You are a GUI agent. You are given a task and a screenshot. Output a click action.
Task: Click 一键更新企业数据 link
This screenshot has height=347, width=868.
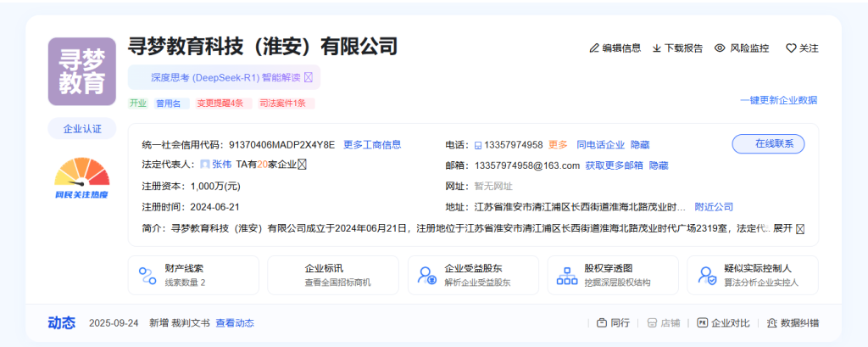(778, 100)
